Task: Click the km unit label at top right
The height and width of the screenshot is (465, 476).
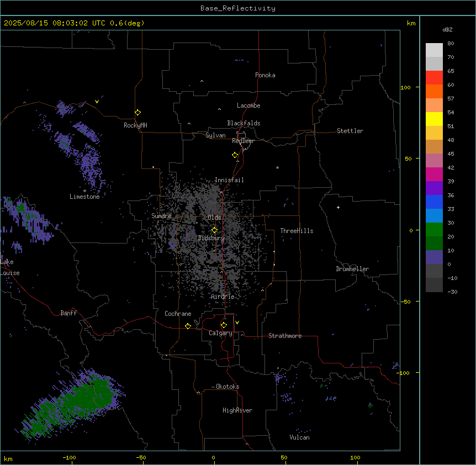Action: (411, 23)
